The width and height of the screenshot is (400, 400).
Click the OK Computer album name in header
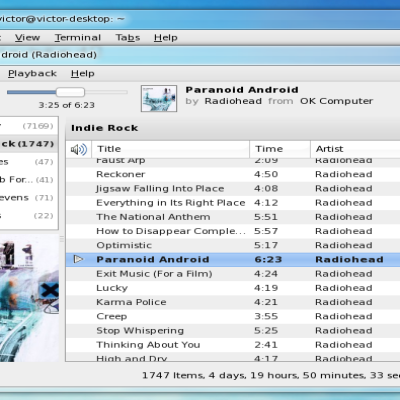[x=336, y=101]
